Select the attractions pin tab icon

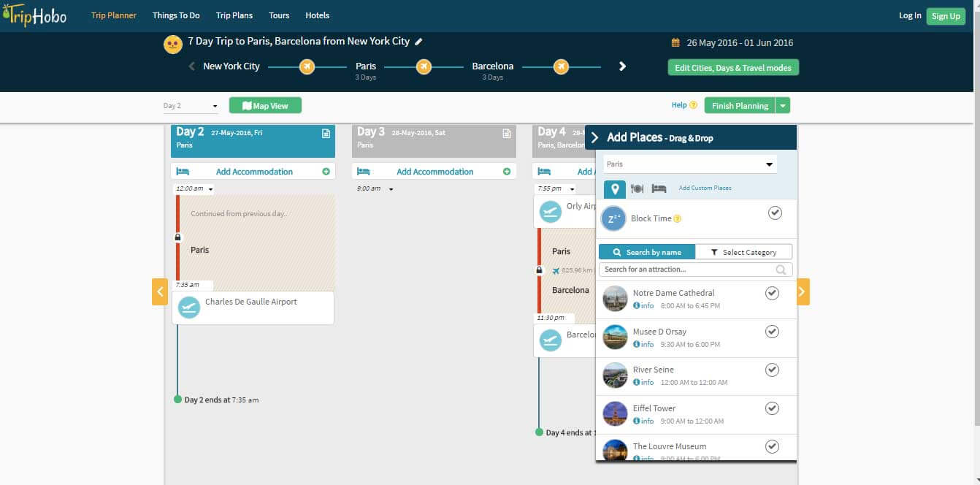(x=615, y=188)
